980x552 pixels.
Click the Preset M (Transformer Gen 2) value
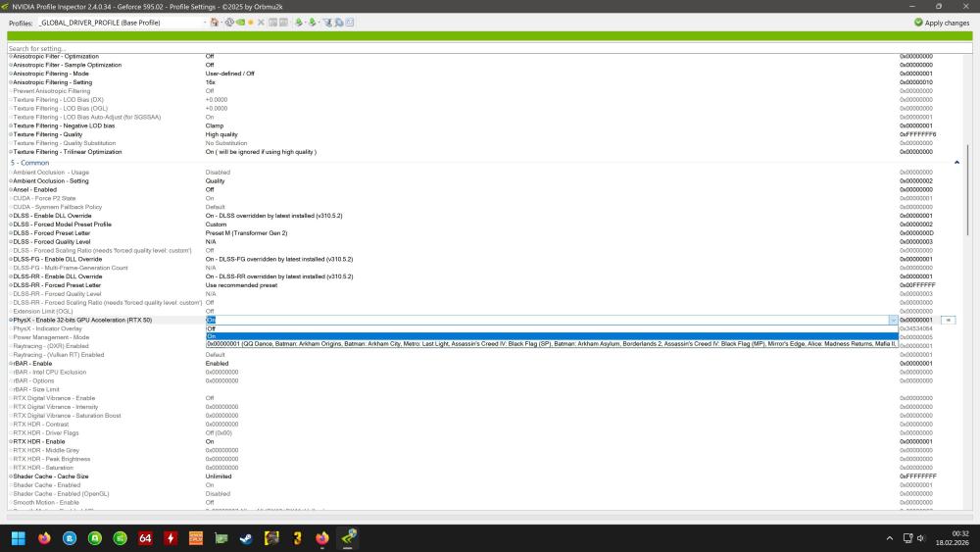[246, 233]
